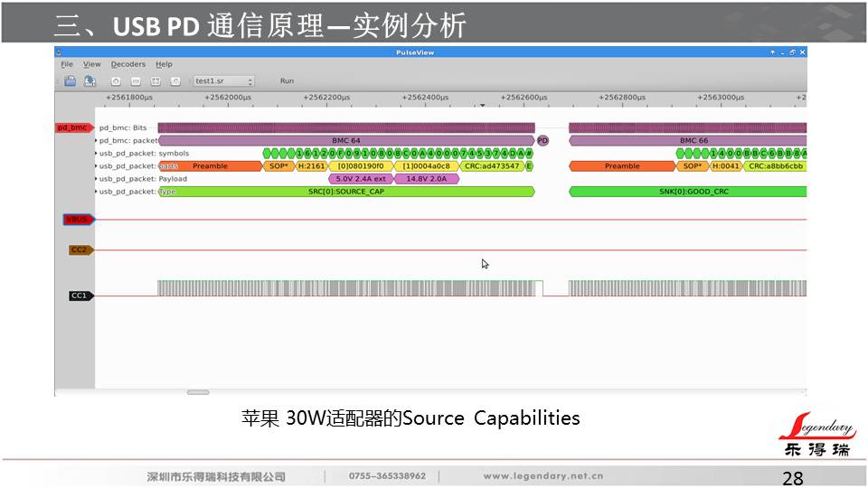Open the File menu
Image resolution: width=868 pixels, height=488 pixels.
click(x=67, y=65)
